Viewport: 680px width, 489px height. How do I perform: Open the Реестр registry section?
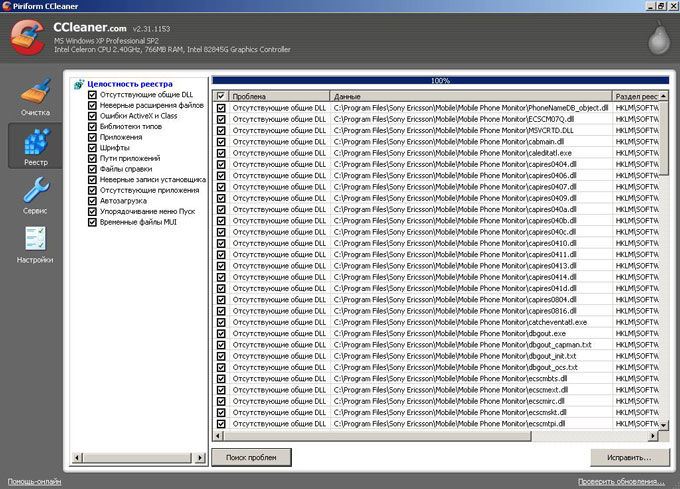pos(35,146)
